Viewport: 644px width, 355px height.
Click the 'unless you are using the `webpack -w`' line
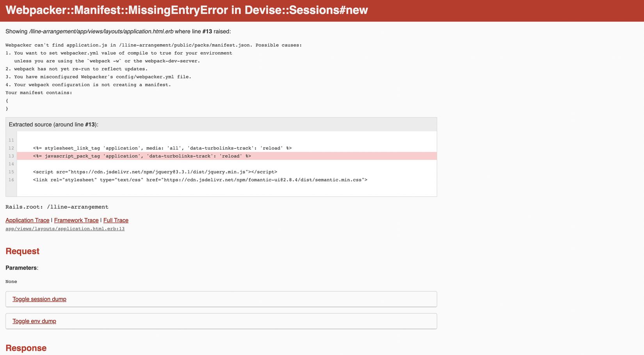pos(107,61)
